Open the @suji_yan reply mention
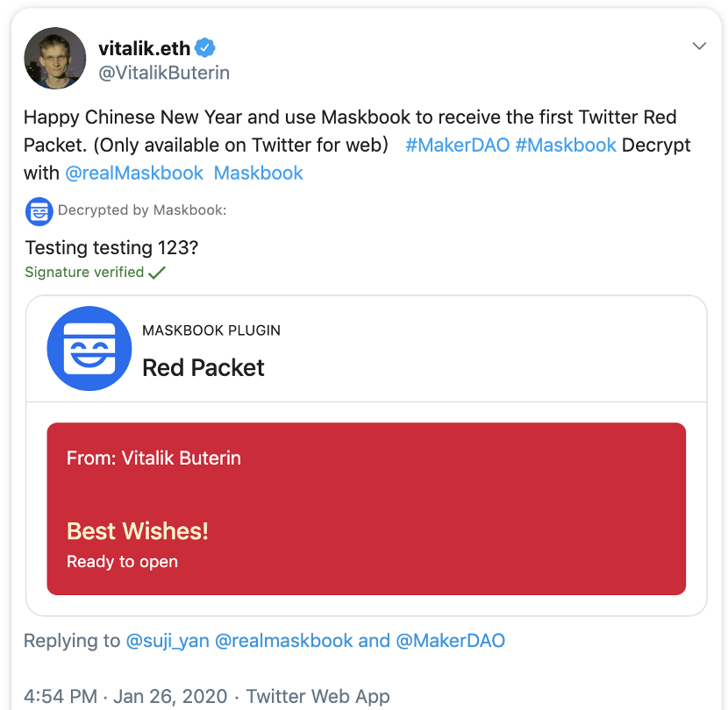The height and width of the screenshot is (710, 728). click(x=168, y=641)
